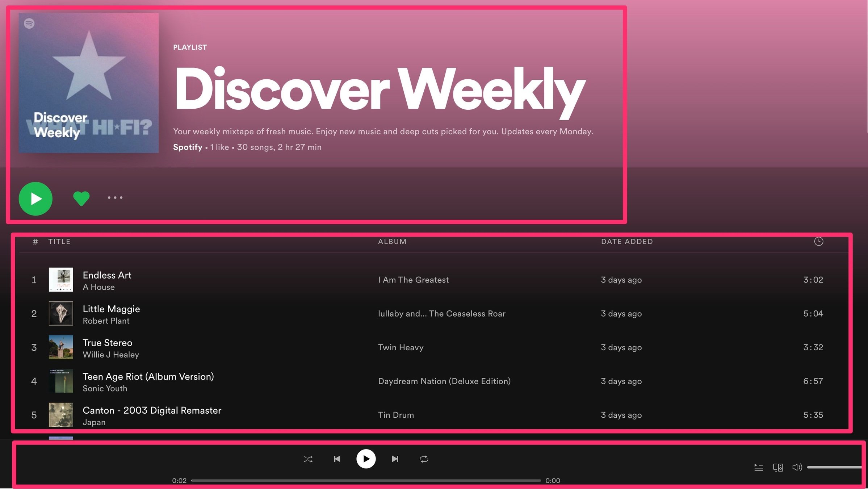This screenshot has height=489, width=868.
Task: Open artist link Robert Plant
Action: 106,321
